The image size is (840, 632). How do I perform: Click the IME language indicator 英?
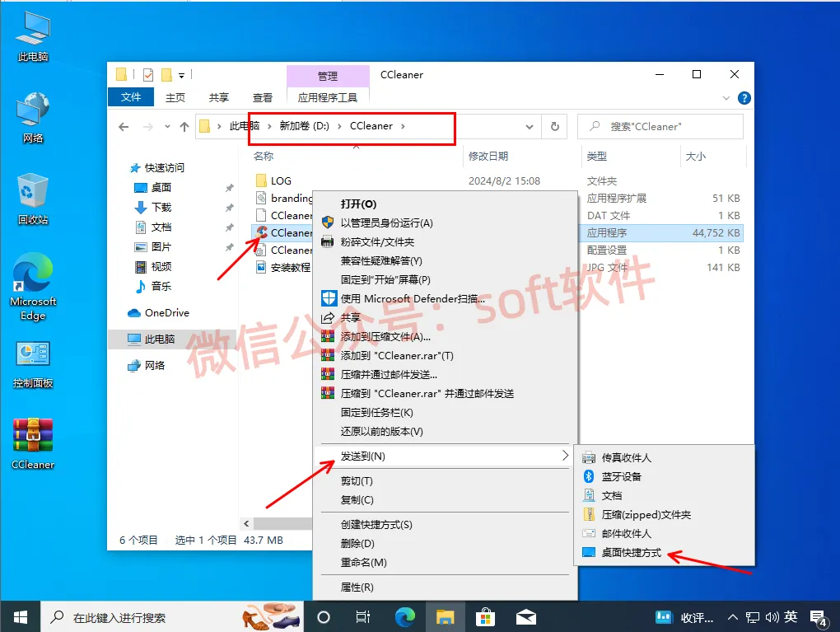(791, 617)
